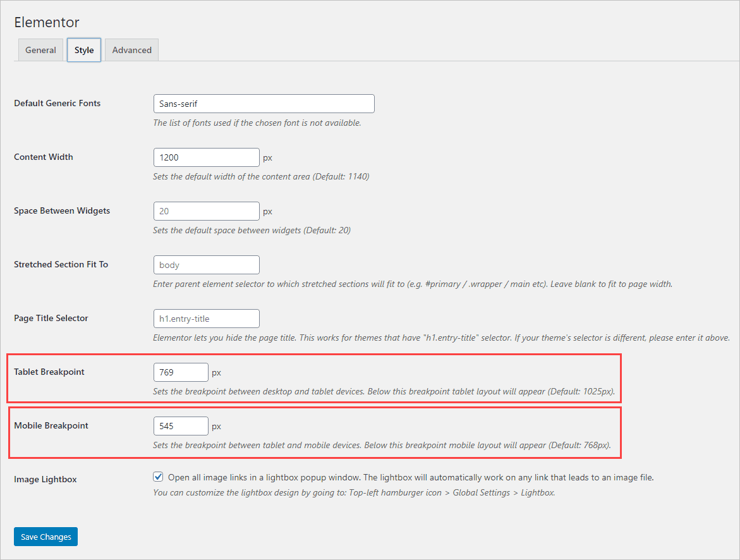Screen dimensions: 740x560
Task: Click the Space Between Widgets label
Action: [62, 211]
